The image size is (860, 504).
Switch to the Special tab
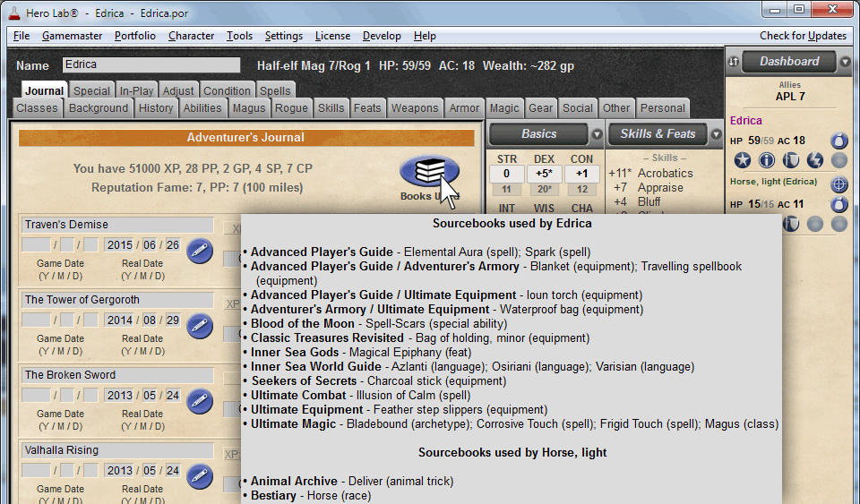point(91,91)
